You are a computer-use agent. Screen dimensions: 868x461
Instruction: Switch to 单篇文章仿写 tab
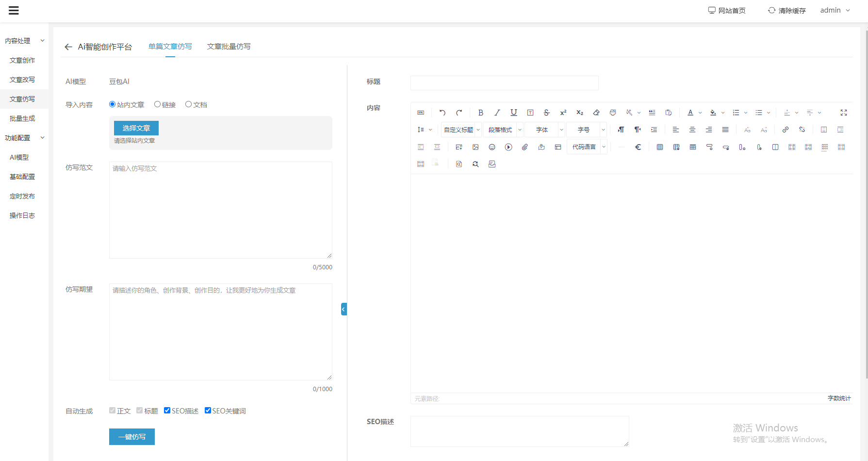(170, 47)
